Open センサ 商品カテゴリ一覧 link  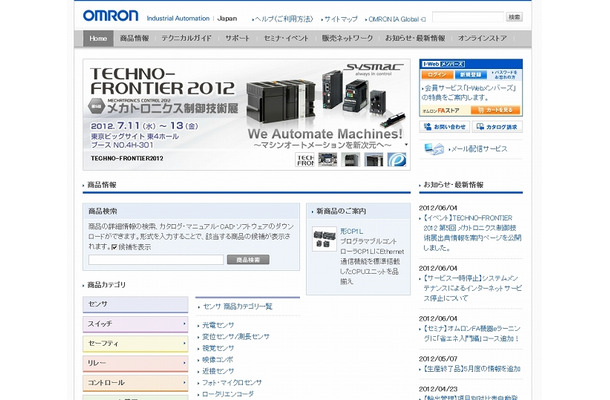tap(237, 307)
